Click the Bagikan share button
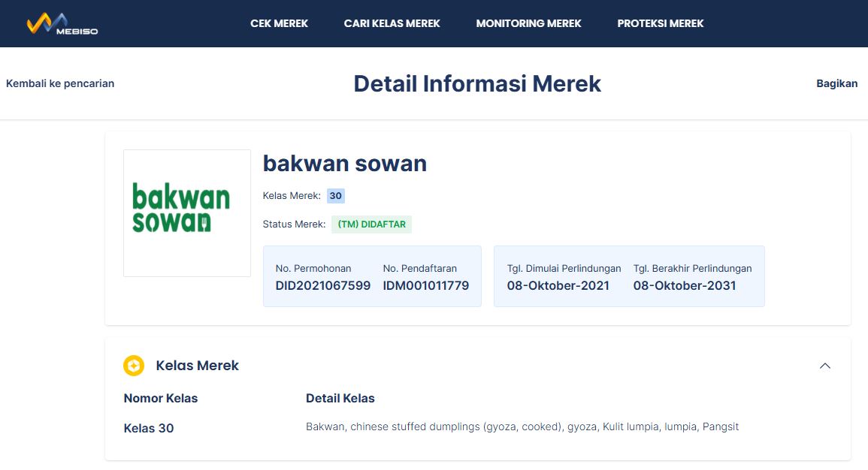Viewport: 868px width, 470px height. 836,83
